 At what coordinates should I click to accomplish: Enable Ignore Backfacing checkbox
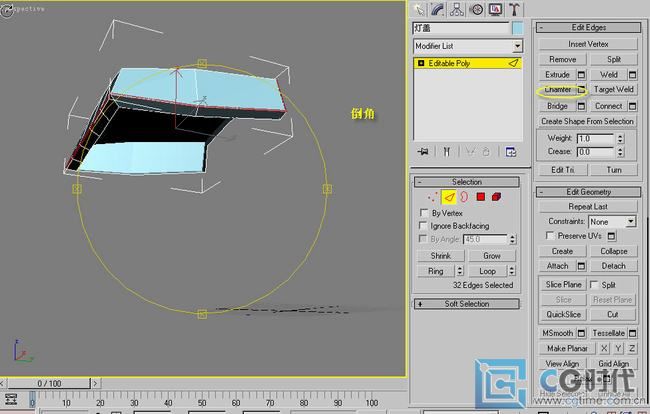(422, 225)
